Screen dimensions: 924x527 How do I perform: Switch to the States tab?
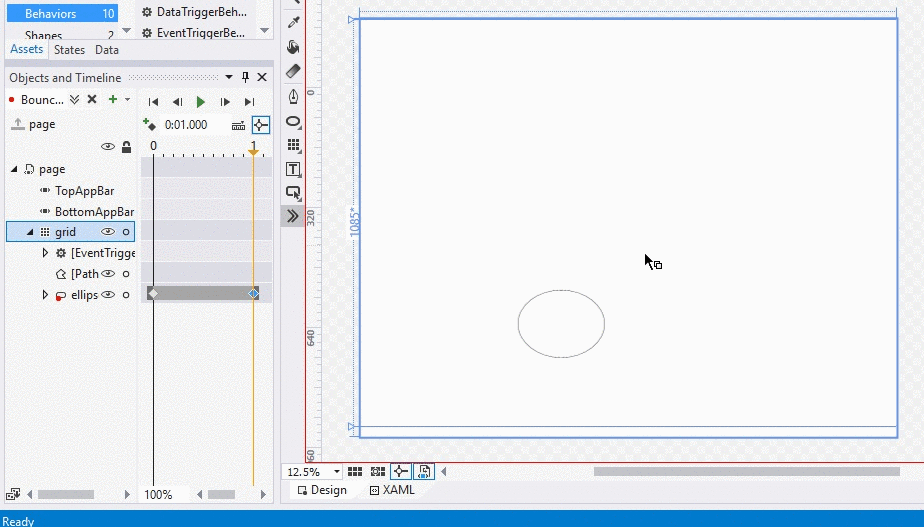pos(70,50)
